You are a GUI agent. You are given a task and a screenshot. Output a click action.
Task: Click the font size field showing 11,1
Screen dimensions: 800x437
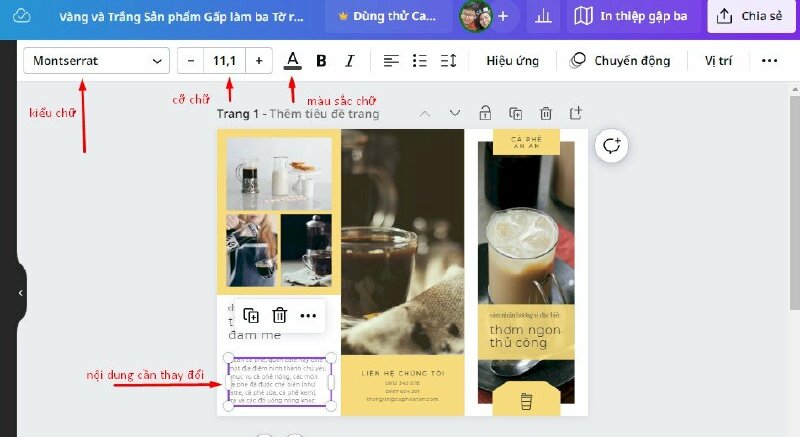click(x=225, y=61)
